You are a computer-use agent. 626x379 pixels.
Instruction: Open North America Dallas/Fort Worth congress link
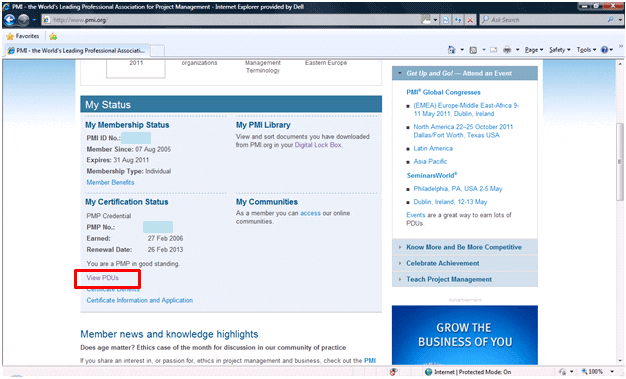pyautogui.click(x=463, y=131)
